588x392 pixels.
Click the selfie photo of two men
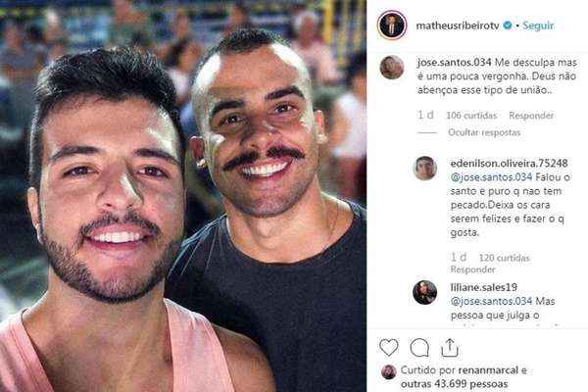[183, 196]
